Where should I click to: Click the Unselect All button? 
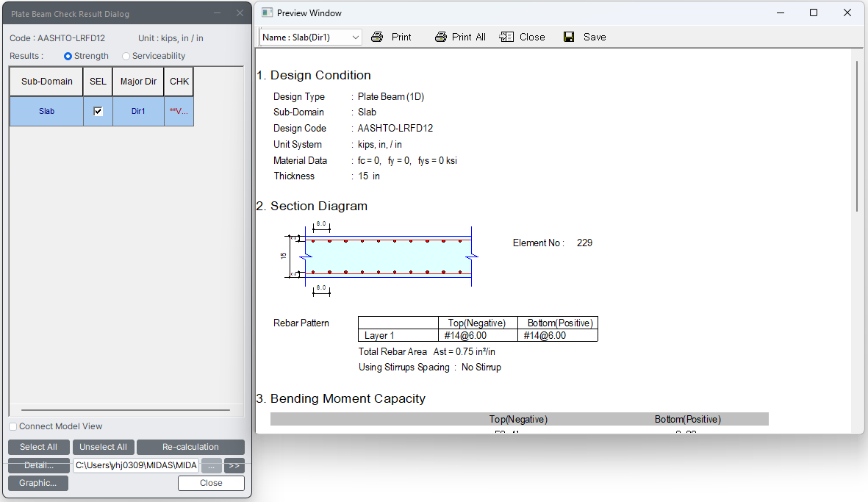[104, 447]
